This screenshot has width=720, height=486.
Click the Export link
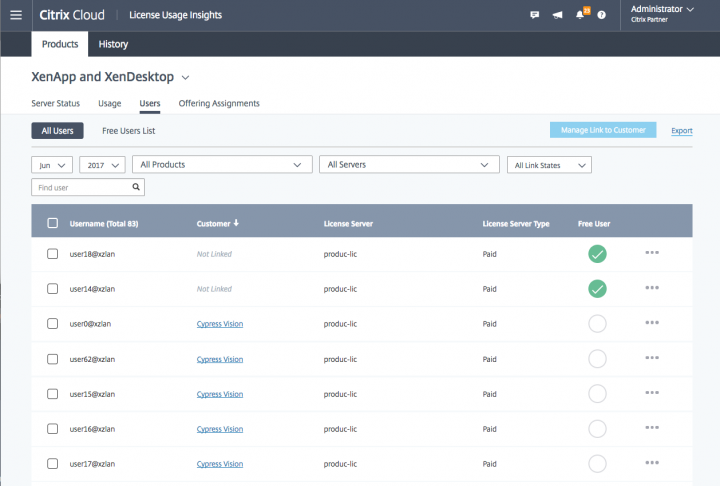681,130
